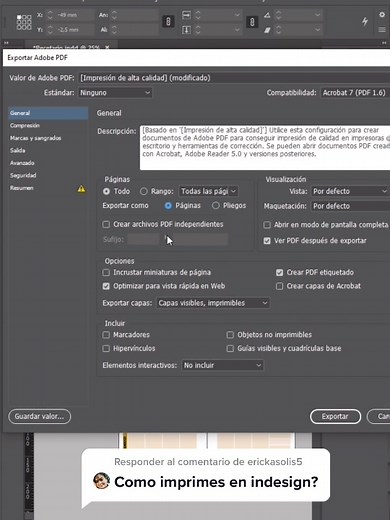Click the Descripción text box
This screenshot has height=520, width=390.
click(265, 148)
